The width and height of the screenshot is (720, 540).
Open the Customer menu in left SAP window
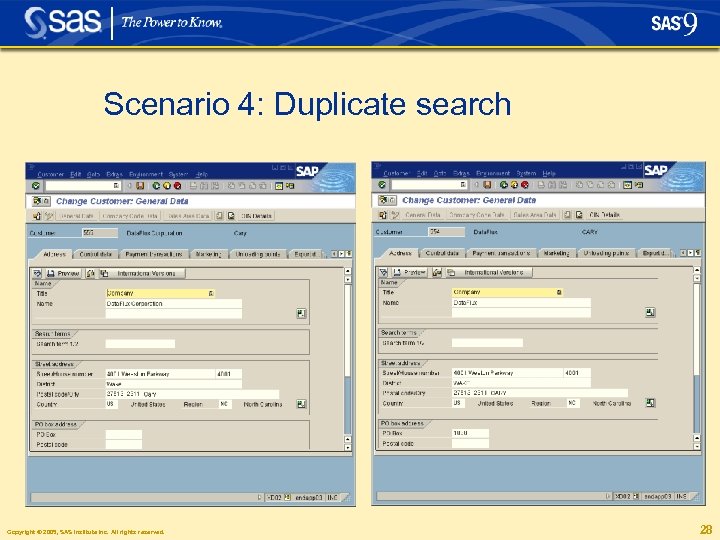51,174
